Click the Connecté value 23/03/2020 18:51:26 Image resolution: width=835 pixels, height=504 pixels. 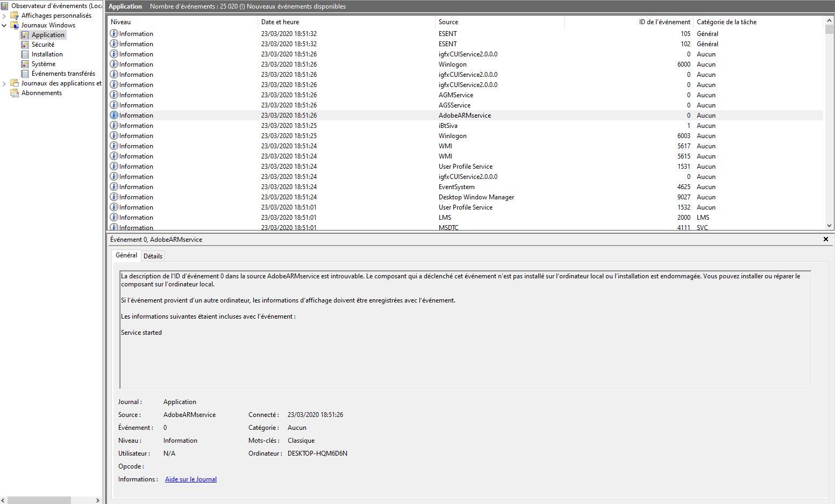point(315,415)
